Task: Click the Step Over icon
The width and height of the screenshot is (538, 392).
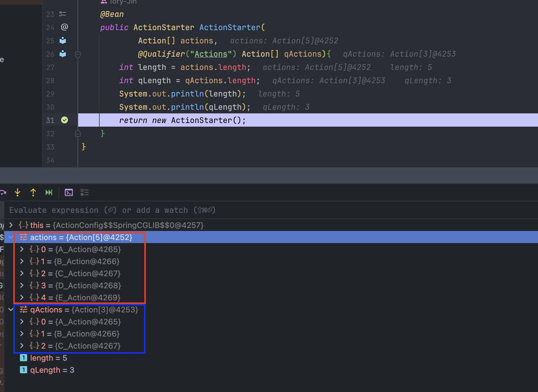Action: [3, 192]
